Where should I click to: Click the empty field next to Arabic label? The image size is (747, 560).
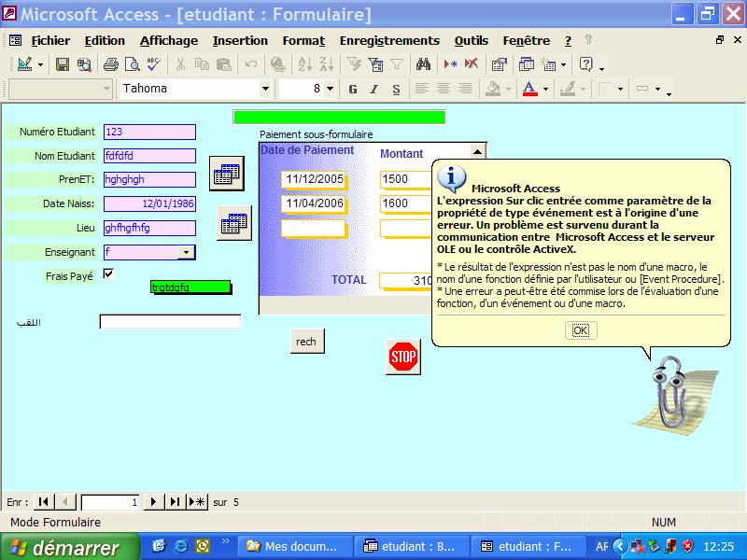170,321
